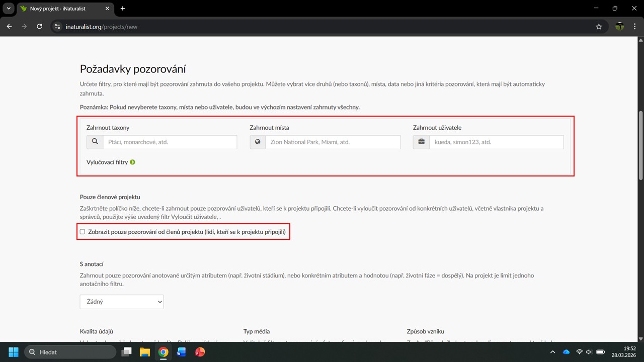This screenshot has width=644, height=362.
Task: Open a new browser tab
Action: click(x=123, y=9)
